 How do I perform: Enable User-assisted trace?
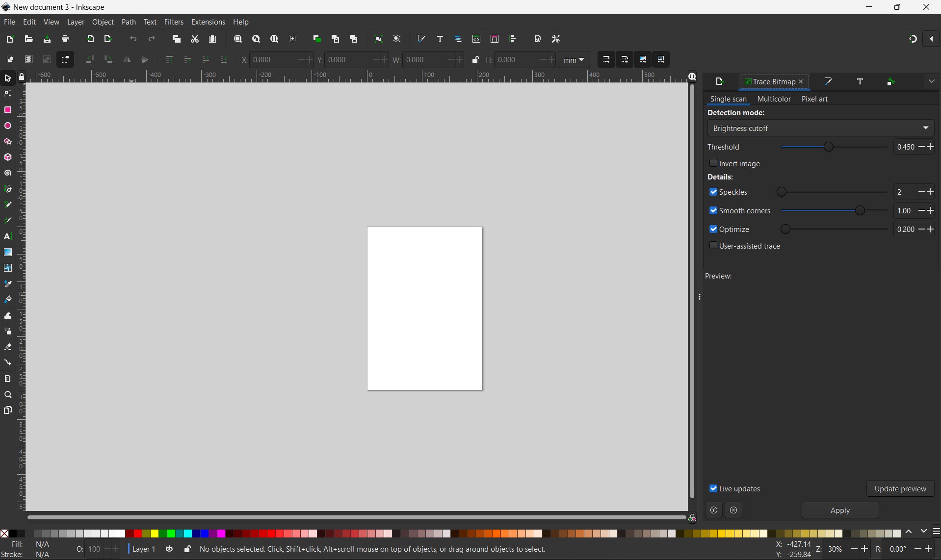pyautogui.click(x=714, y=246)
